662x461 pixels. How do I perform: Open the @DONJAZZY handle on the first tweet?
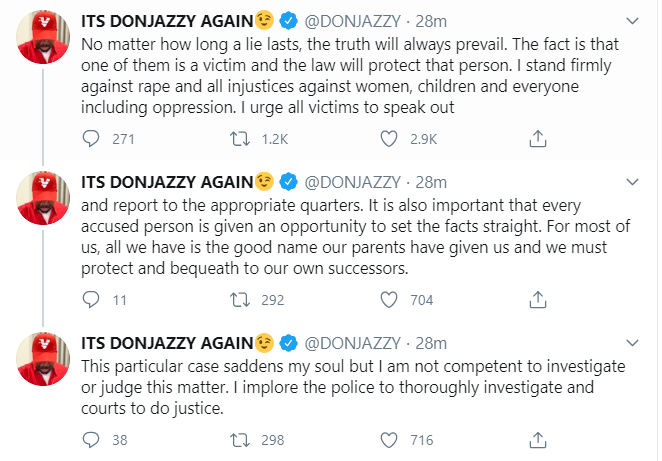[351, 21]
